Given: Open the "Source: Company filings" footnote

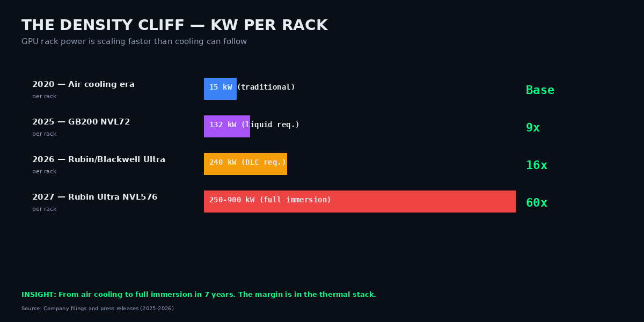Looking at the screenshot, I should (x=98, y=309).
